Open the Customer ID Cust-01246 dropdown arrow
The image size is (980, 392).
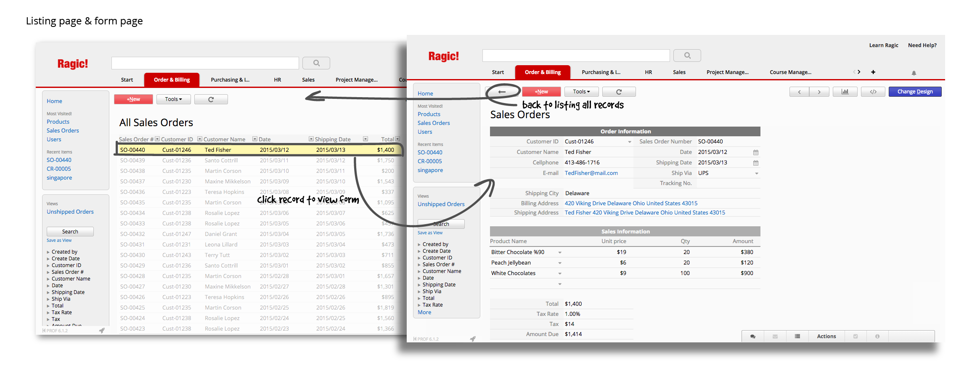(630, 142)
